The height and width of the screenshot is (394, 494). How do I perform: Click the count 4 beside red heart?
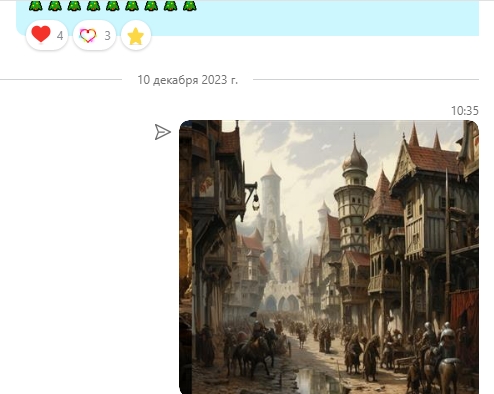pyautogui.click(x=60, y=35)
